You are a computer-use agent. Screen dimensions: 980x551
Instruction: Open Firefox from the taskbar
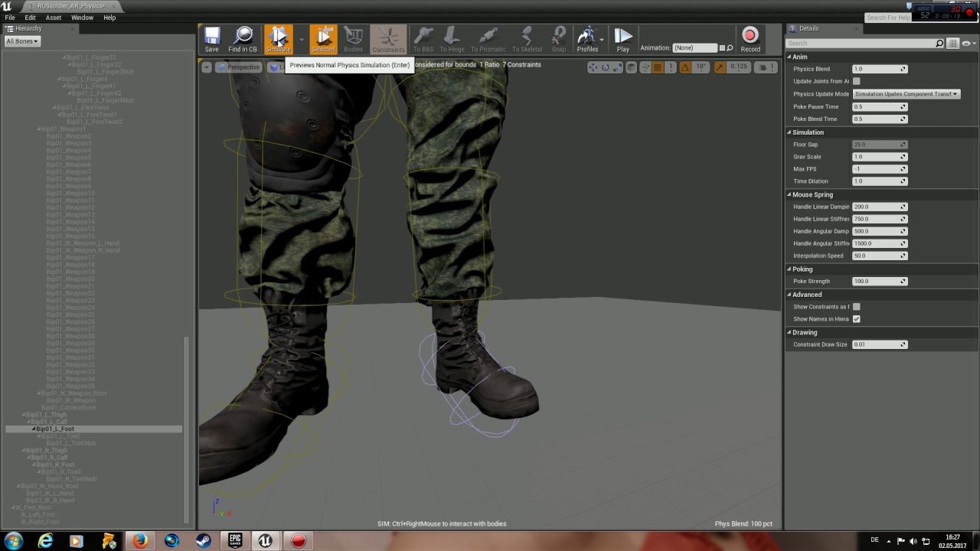pyautogui.click(x=139, y=540)
